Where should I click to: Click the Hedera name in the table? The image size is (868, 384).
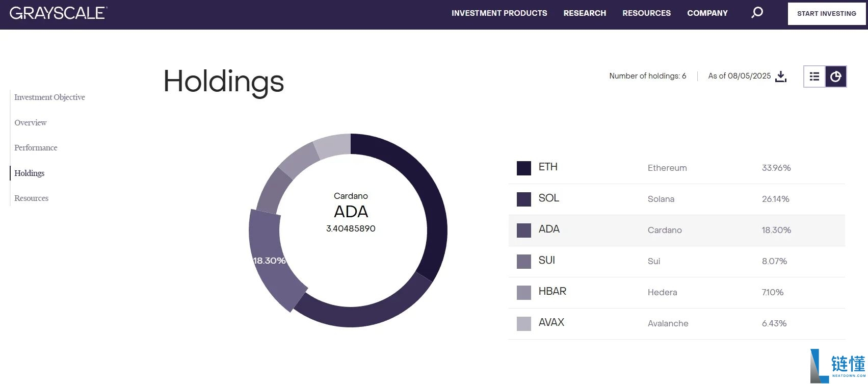663,292
